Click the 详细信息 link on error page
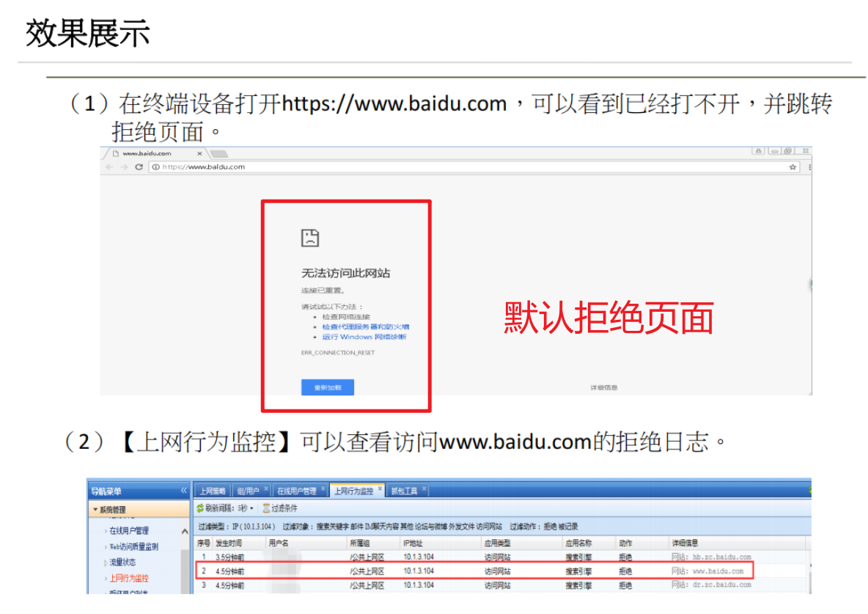Viewport: 868px width, 614px height. [604, 388]
